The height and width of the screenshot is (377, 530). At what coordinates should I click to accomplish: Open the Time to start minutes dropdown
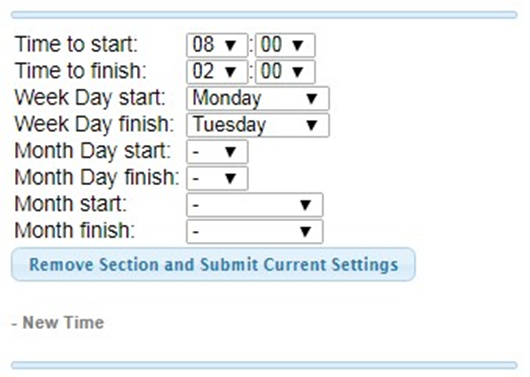(x=285, y=45)
